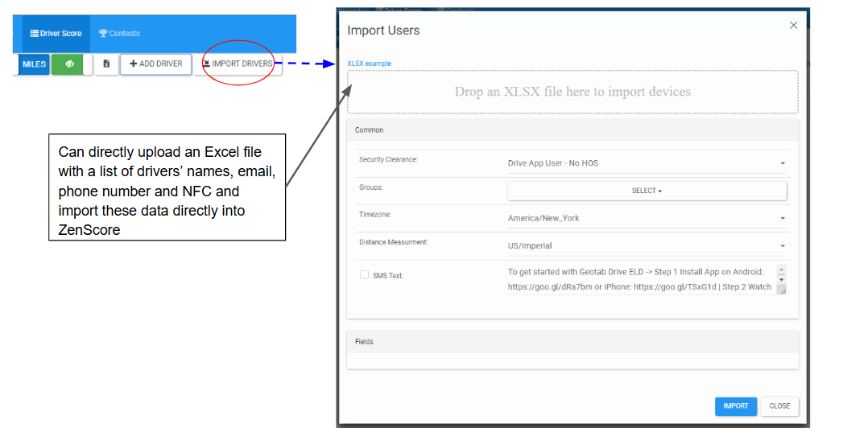Switch to the Contests tab
The height and width of the screenshot is (436, 868).
pyautogui.click(x=119, y=33)
